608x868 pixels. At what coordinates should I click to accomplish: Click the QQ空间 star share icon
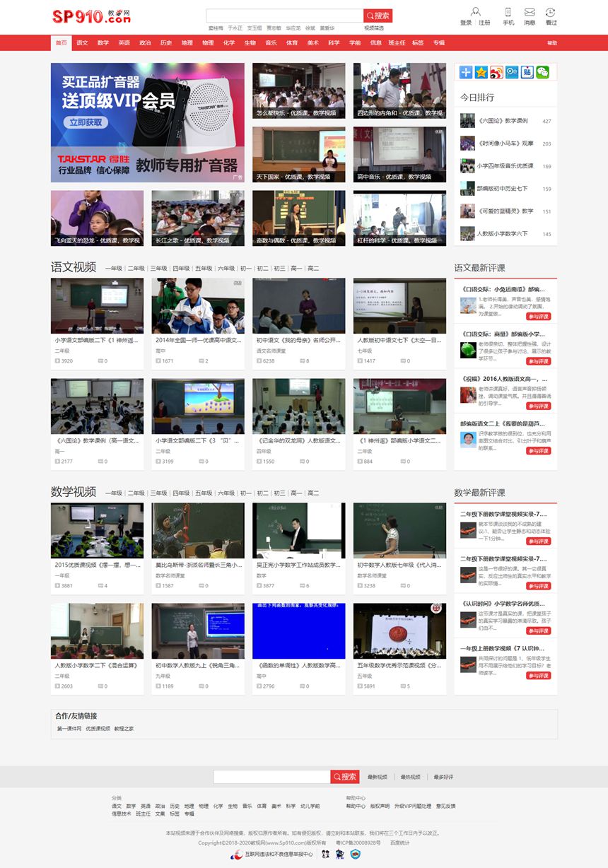click(481, 72)
